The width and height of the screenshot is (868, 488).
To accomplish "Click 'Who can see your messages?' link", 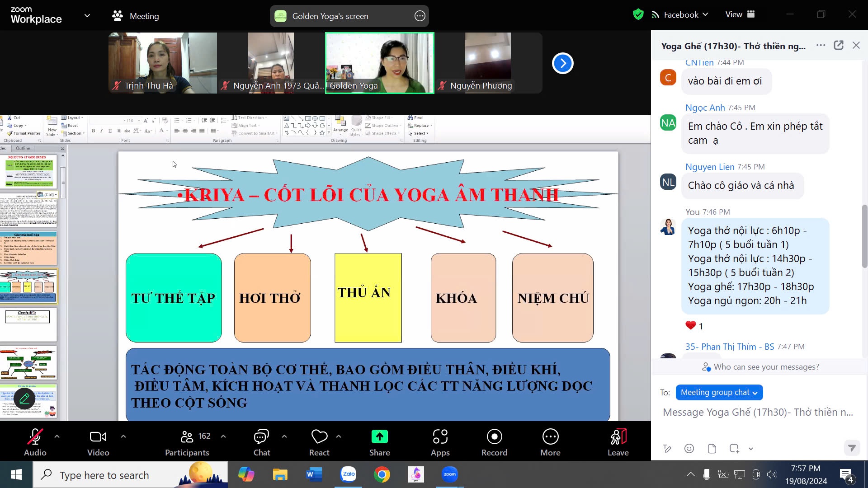I will coord(760,367).
